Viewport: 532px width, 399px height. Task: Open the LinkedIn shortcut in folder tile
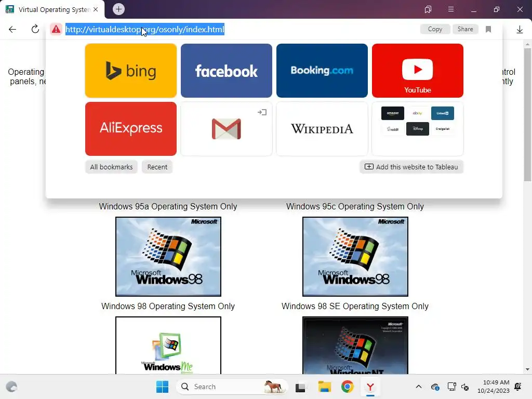point(443,113)
